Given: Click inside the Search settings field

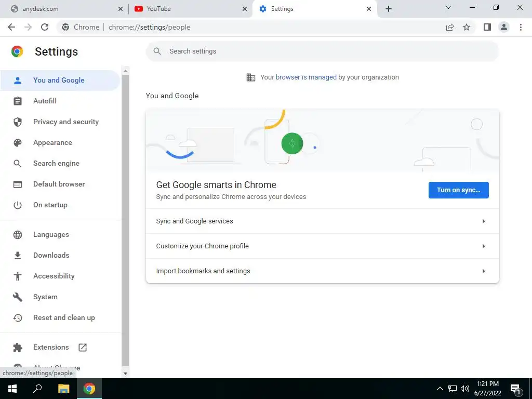Looking at the screenshot, I should click(322, 51).
